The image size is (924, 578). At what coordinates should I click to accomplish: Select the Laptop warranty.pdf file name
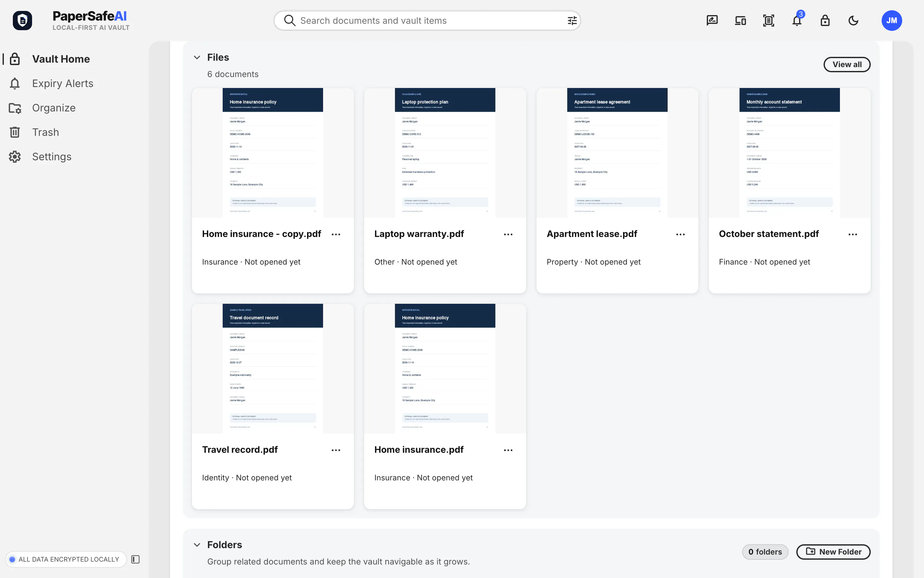(419, 234)
